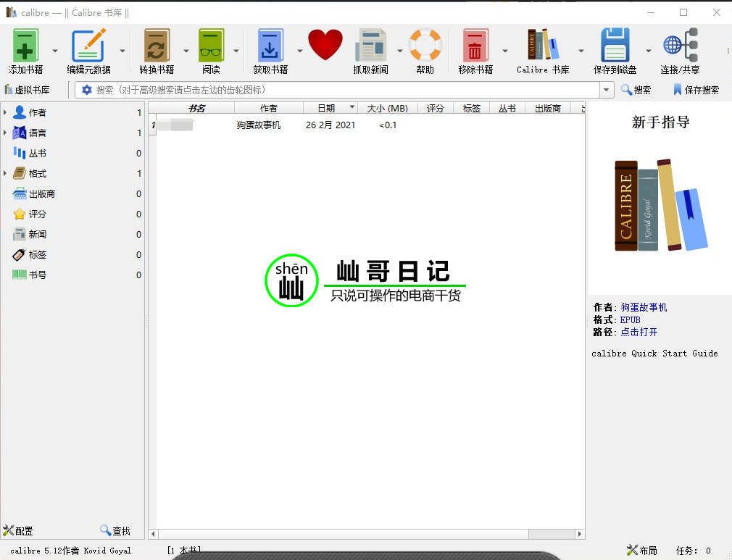Expand the 格式 formats tree node
The height and width of the screenshot is (560, 732).
tap(5, 173)
